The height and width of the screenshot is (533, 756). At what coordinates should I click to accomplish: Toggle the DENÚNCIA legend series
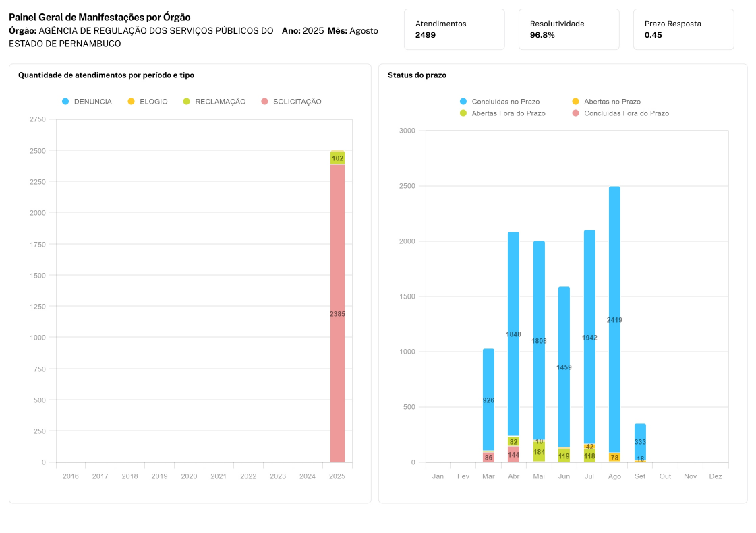click(86, 102)
